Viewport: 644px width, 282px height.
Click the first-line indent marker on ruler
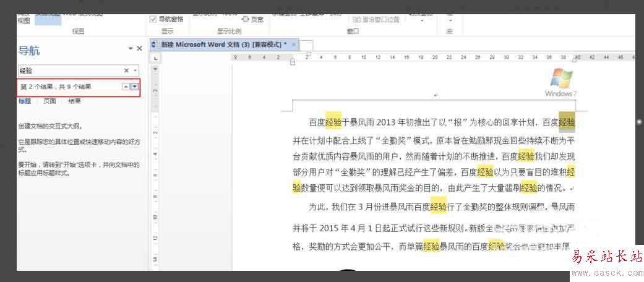click(308, 54)
